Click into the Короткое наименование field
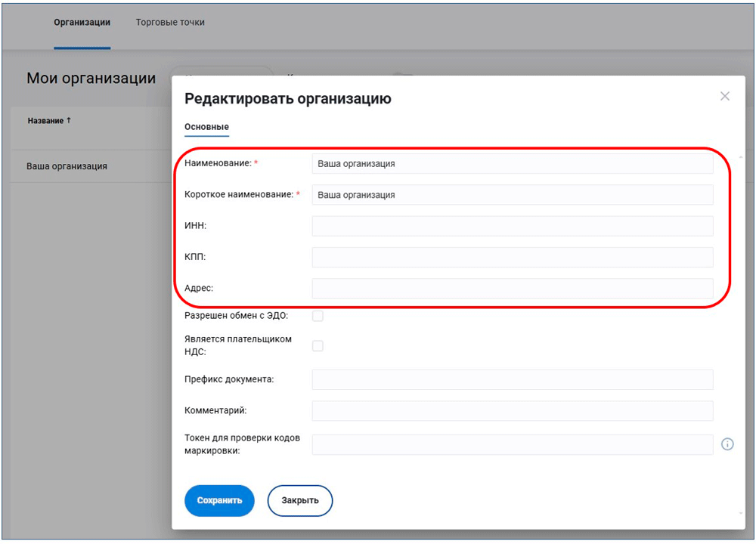Image resolution: width=756 pixels, height=544 pixels. click(512, 195)
